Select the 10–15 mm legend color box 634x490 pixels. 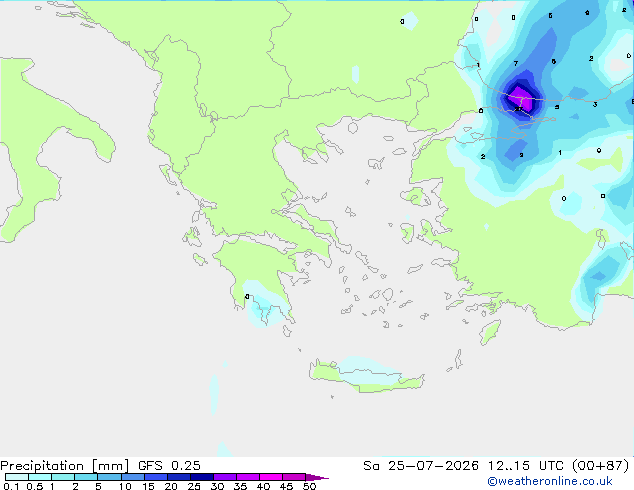133,477
